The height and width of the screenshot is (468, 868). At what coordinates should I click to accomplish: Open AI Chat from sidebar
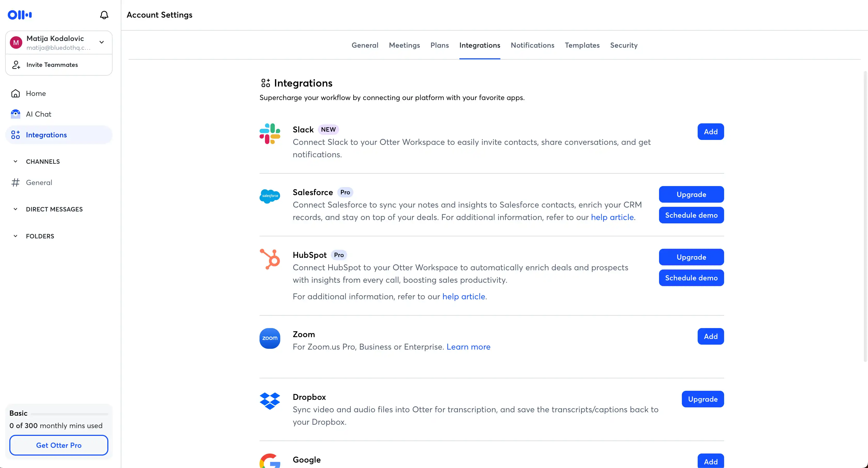pyautogui.click(x=38, y=114)
